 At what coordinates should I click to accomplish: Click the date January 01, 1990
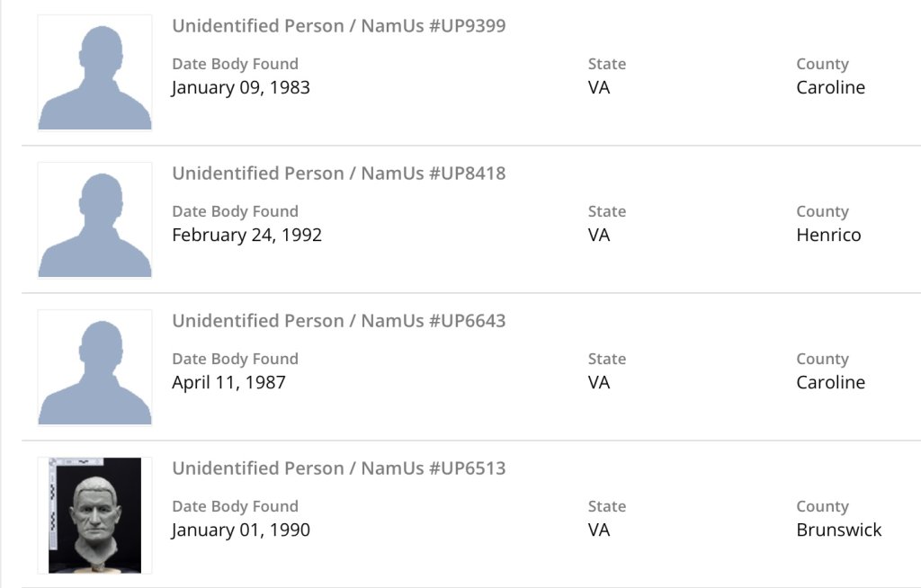click(x=241, y=530)
